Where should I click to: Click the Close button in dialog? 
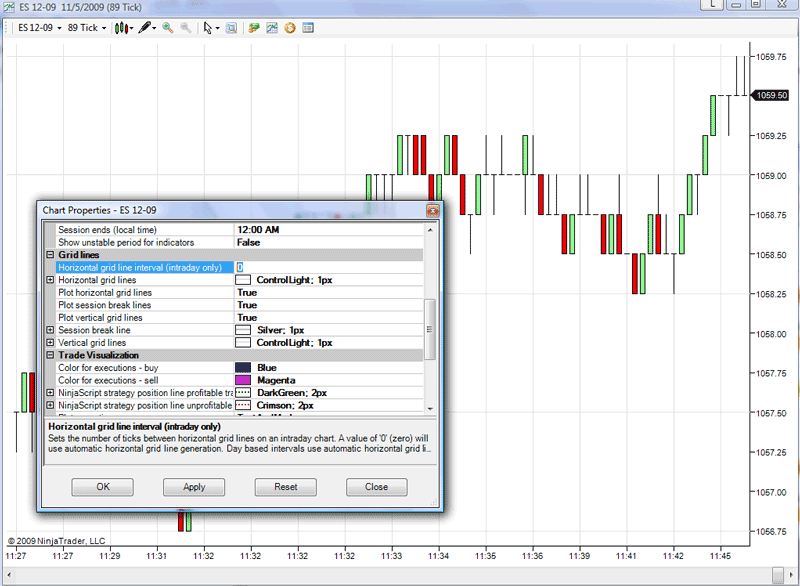(377, 487)
